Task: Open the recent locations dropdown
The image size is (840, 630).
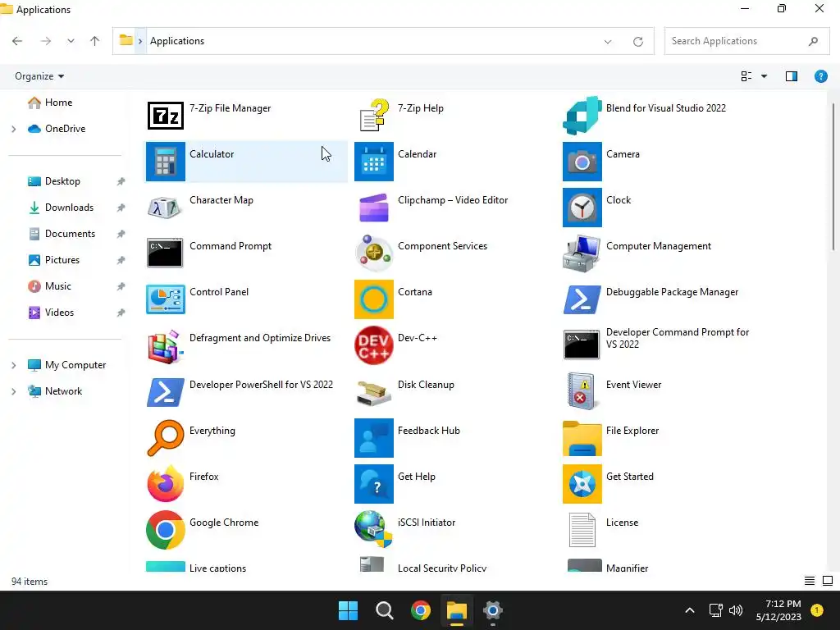Action: 71,41
